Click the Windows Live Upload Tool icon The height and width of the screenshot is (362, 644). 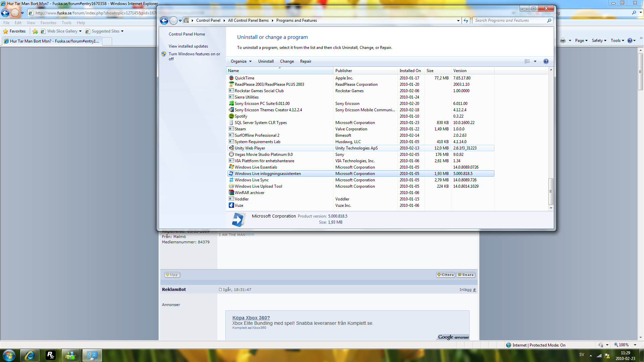[x=231, y=186]
